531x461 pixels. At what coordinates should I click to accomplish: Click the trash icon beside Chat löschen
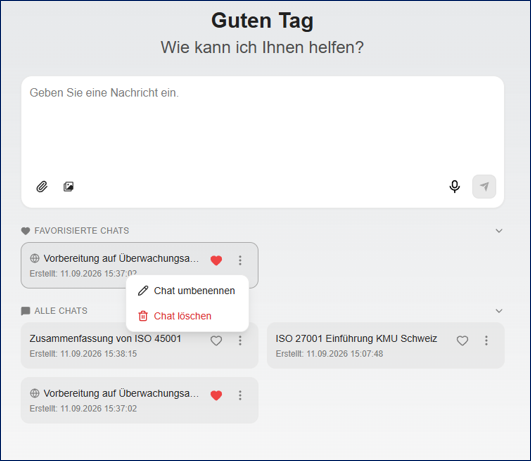point(143,316)
